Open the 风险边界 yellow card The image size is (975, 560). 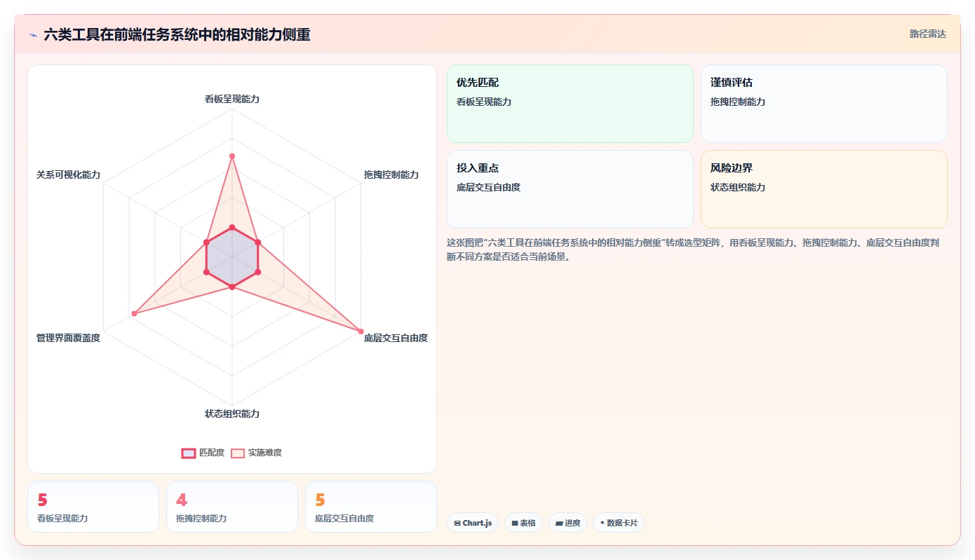tap(824, 189)
